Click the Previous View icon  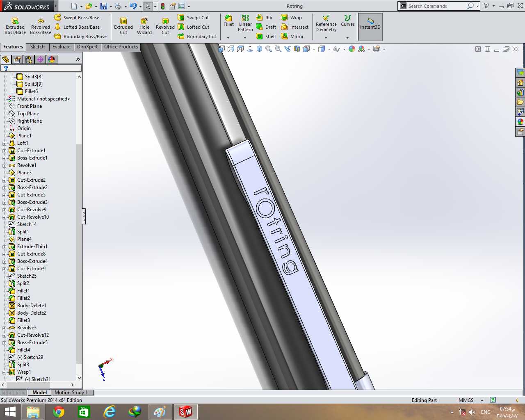pos(288,49)
